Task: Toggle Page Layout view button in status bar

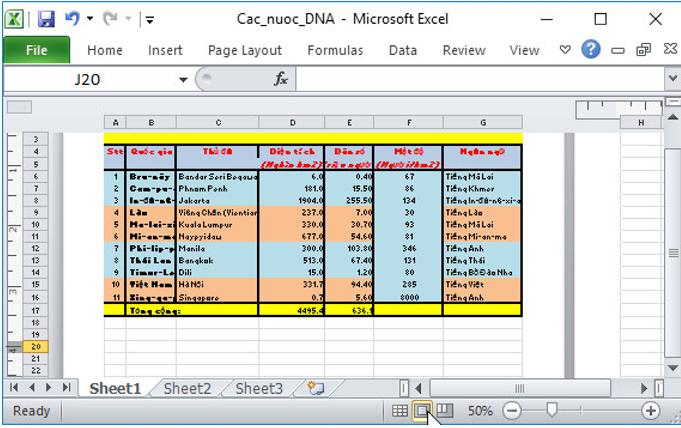Action: pos(423,410)
